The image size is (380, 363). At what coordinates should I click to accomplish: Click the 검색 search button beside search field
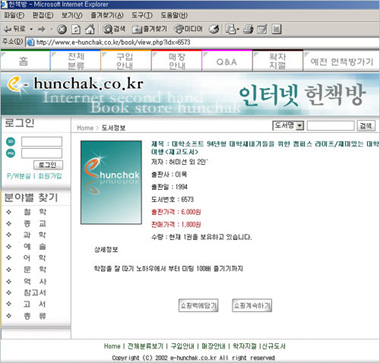[x=366, y=126]
